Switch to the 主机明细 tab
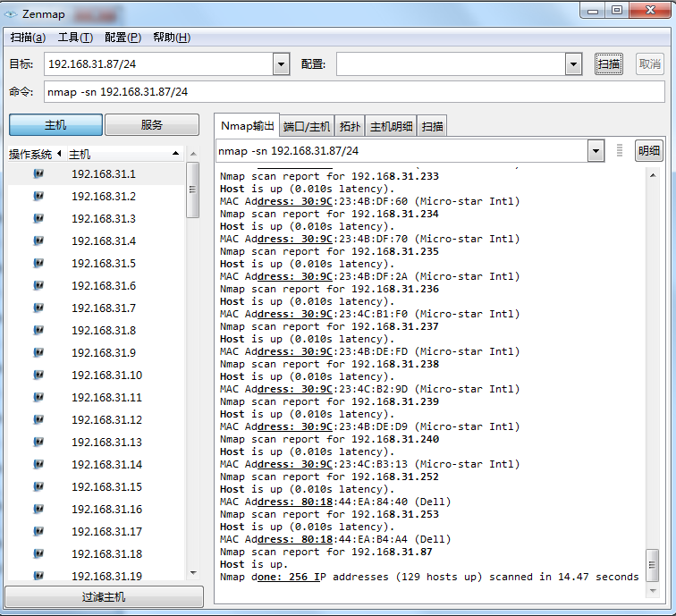This screenshot has height=616, width=676. click(x=391, y=126)
